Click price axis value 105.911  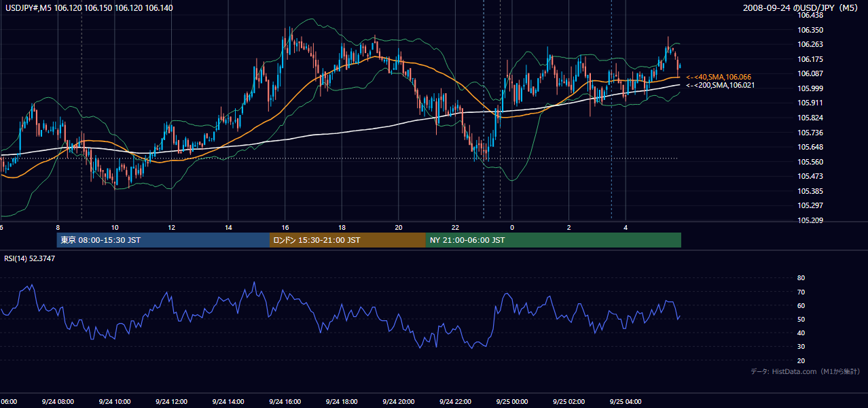pos(810,103)
